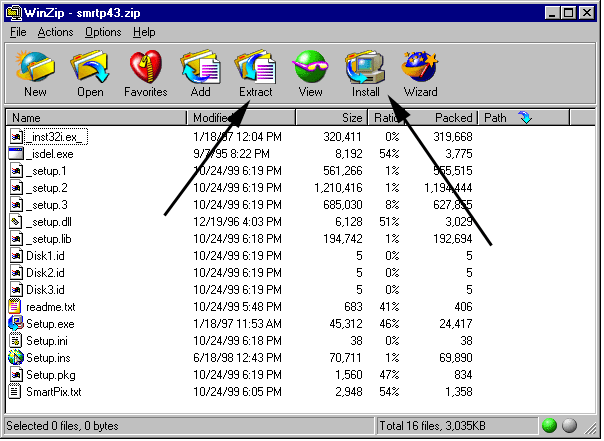Open the Actions menu
The image size is (604, 441).
click(55, 32)
